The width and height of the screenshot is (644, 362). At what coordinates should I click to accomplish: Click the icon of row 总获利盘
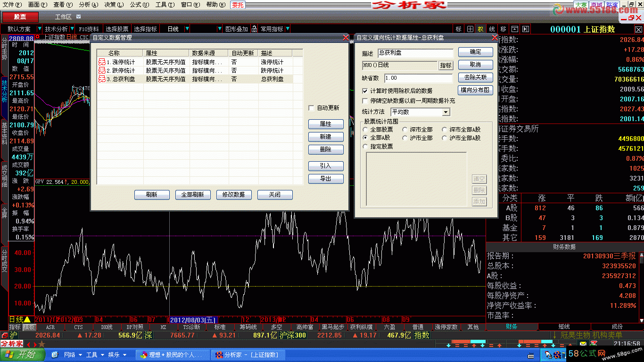(x=102, y=79)
